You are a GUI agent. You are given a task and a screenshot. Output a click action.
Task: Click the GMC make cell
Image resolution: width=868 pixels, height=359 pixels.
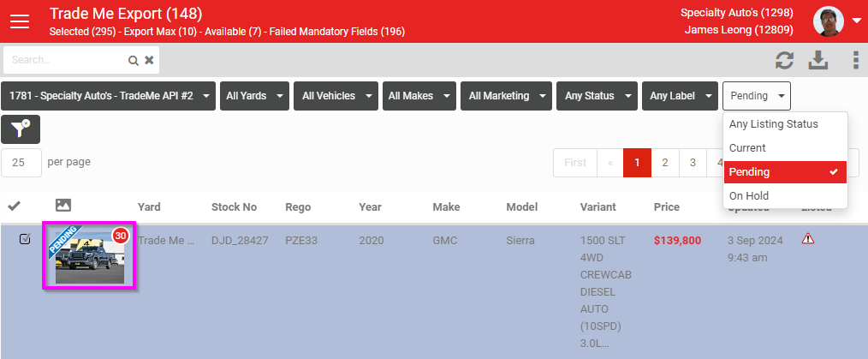point(443,241)
